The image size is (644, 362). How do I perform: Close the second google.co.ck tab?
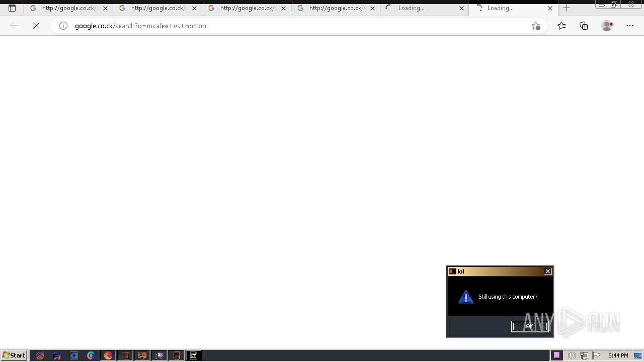(x=194, y=8)
